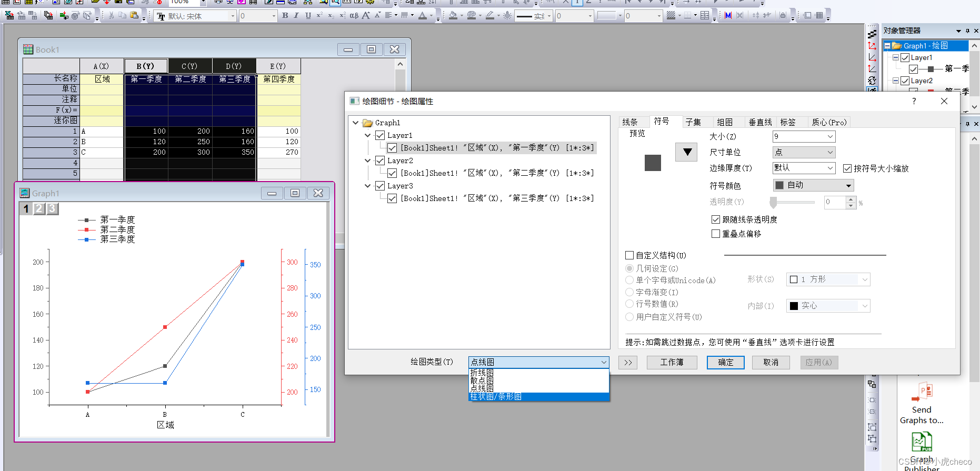Image resolution: width=980 pixels, height=471 pixels.
Task: Click the Underline formatting icon
Action: pos(308,16)
